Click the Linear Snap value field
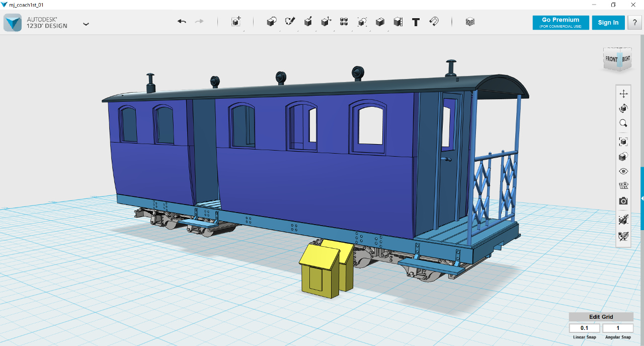This screenshot has width=644, height=346. pos(584,328)
